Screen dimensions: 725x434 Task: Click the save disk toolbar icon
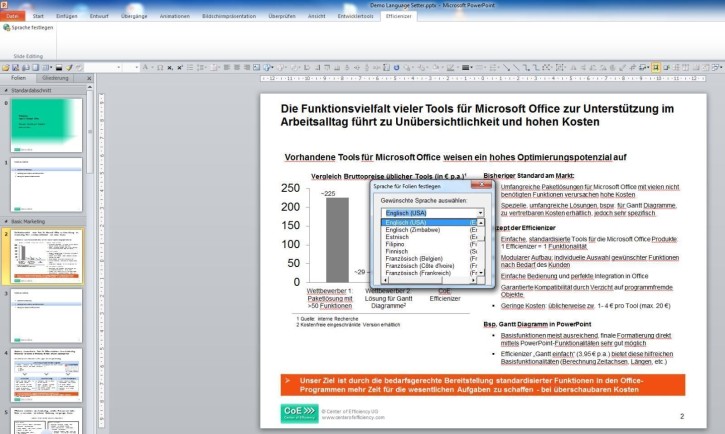pyautogui.click(x=15, y=67)
